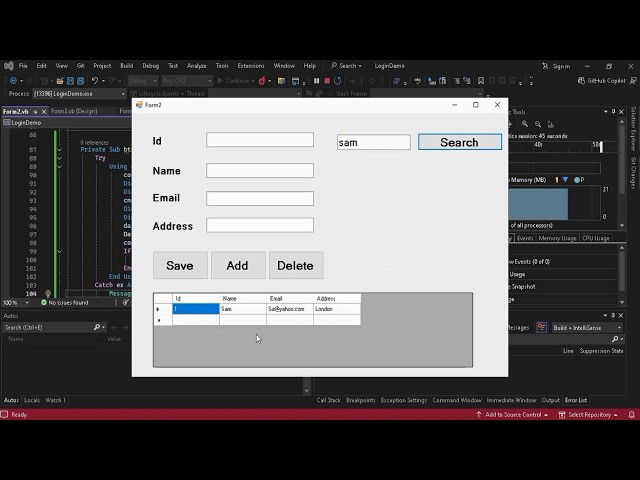
Task: Click the search box containing sam
Action: (x=373, y=142)
